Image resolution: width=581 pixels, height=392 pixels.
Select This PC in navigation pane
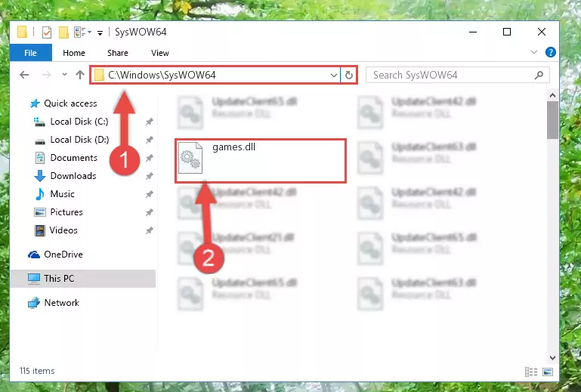tap(82, 278)
